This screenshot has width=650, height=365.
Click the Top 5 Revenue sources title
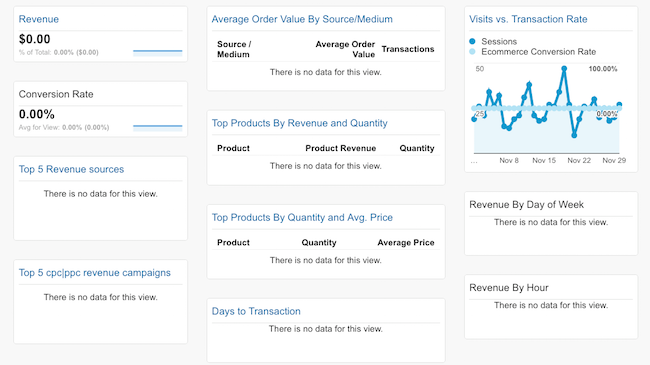click(x=71, y=169)
